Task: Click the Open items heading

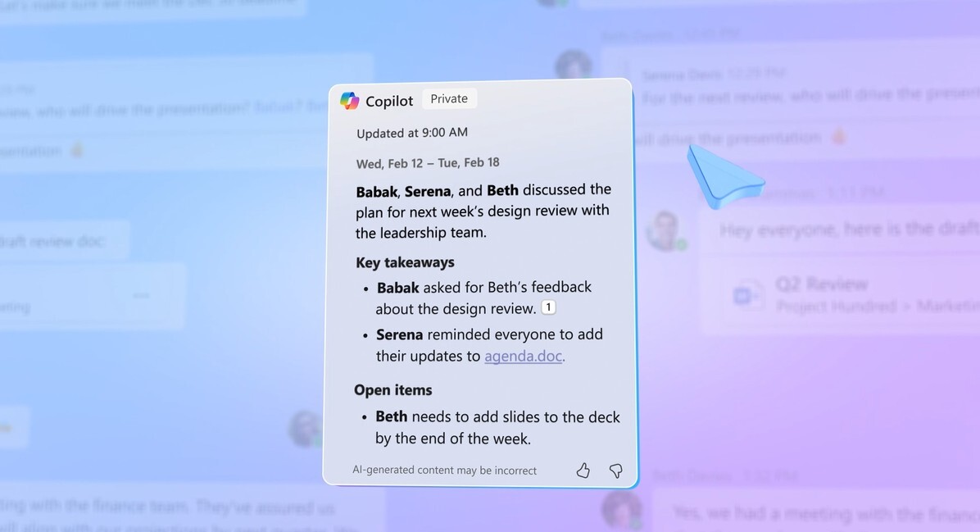Action: point(393,390)
